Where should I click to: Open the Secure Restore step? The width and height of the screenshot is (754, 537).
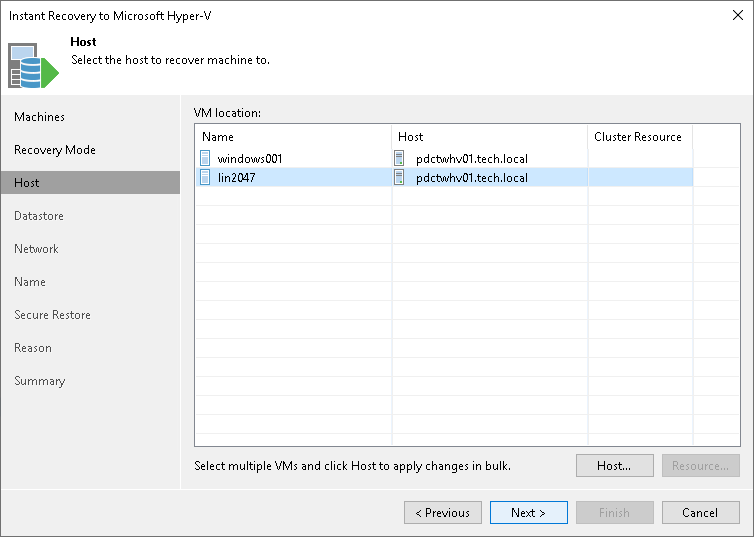pyautogui.click(x=52, y=315)
